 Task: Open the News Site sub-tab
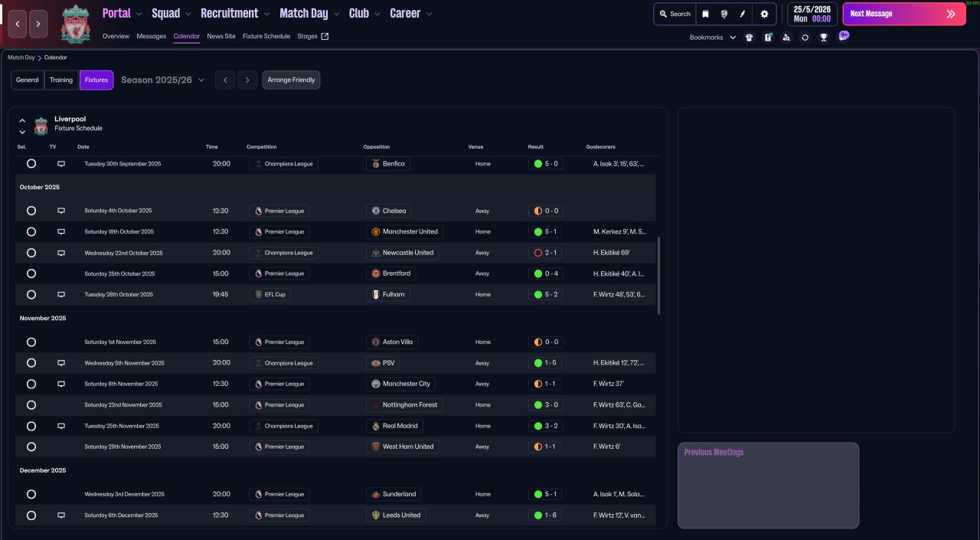pos(221,36)
